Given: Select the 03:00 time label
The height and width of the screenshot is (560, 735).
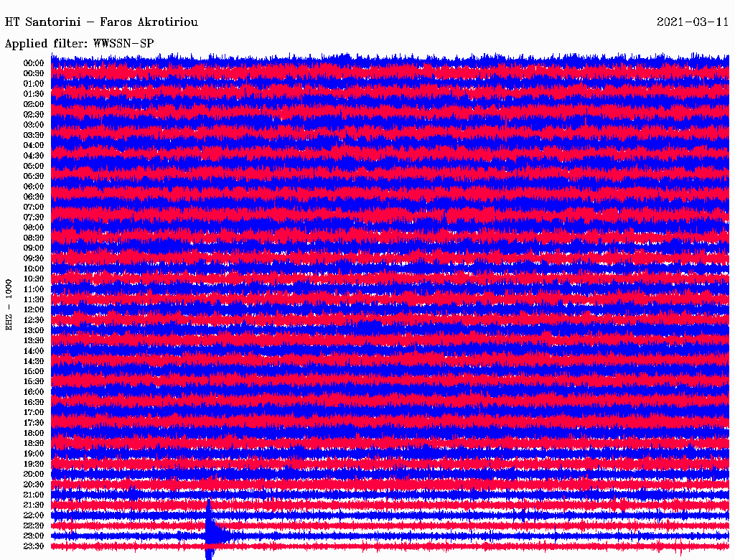Looking at the screenshot, I should [34, 125].
